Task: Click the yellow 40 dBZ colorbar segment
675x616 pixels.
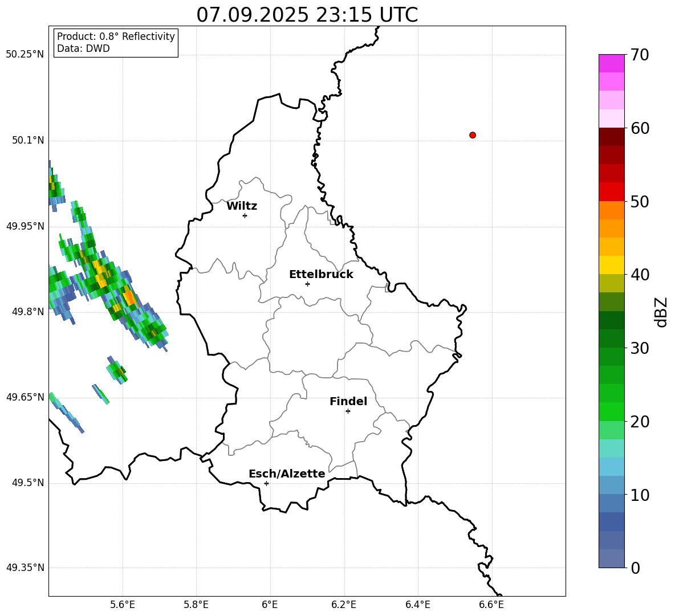Action: click(x=611, y=265)
